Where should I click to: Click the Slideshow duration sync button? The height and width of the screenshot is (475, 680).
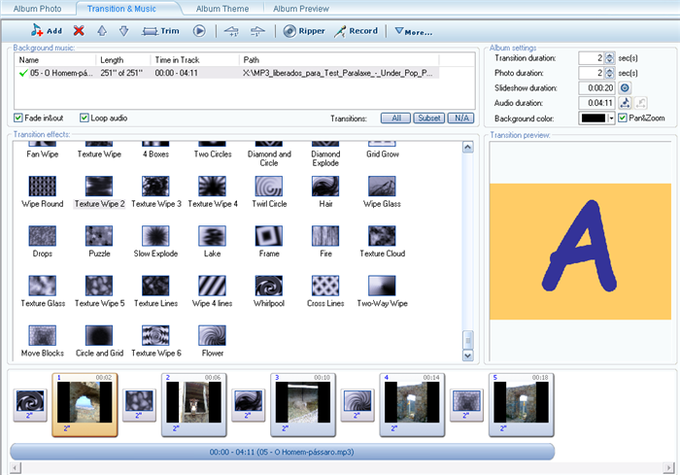tap(624, 88)
